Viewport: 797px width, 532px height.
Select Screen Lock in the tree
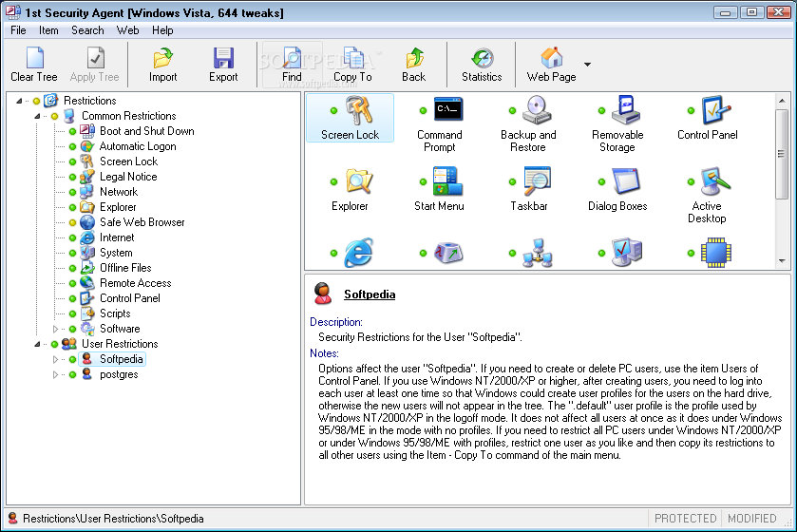tap(128, 161)
